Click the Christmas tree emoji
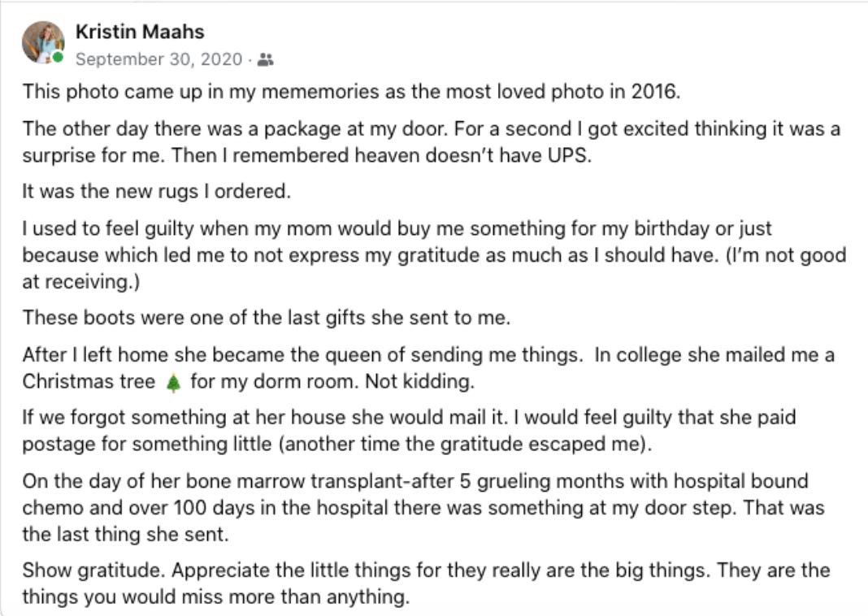 (x=173, y=383)
